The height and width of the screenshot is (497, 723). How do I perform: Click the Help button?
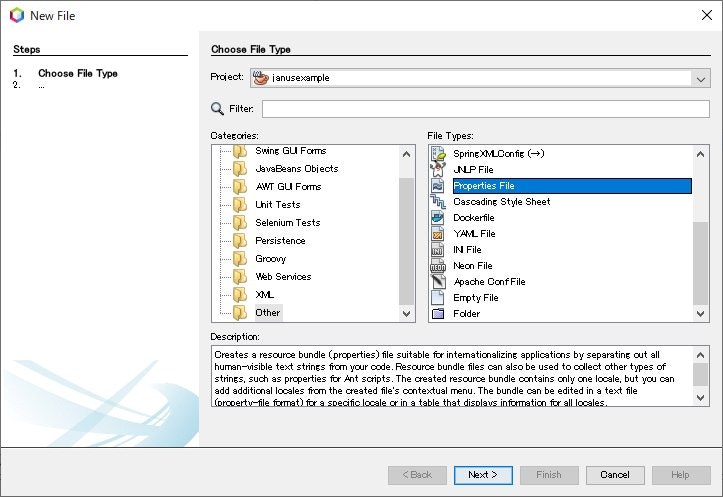pos(681,475)
